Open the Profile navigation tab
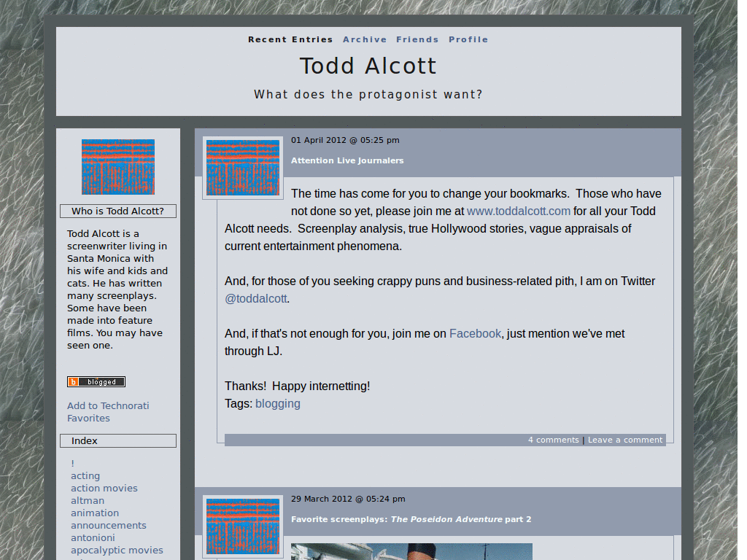Viewport: 747px width, 560px height. pyautogui.click(x=468, y=39)
